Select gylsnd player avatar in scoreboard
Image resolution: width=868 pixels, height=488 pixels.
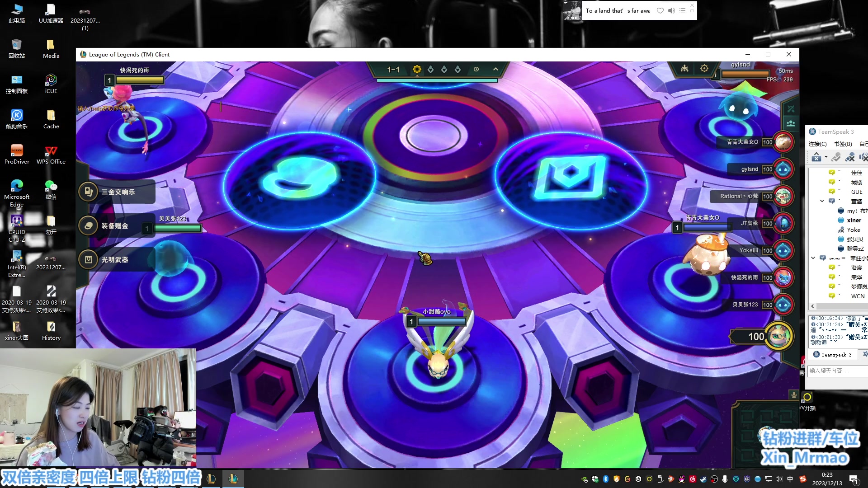[783, 169]
